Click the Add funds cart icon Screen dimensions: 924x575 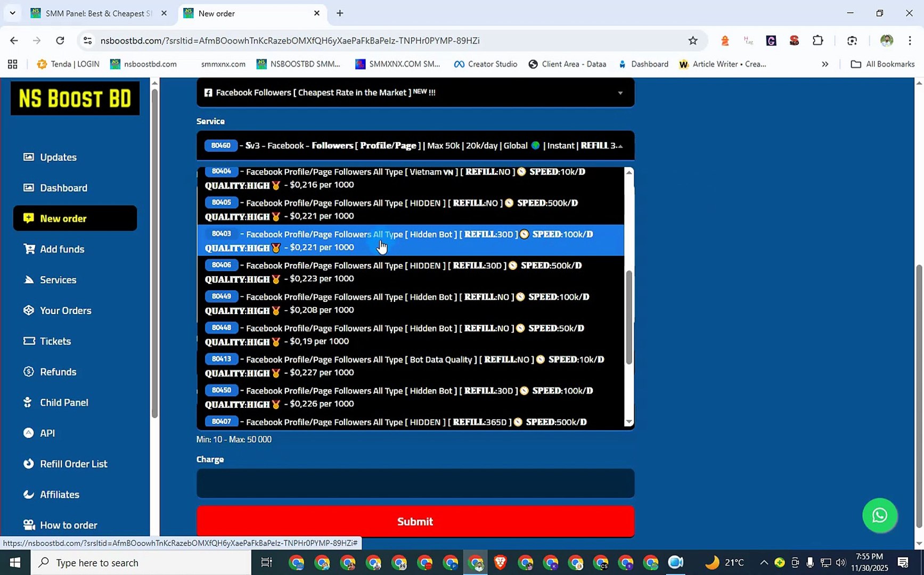[29, 249]
